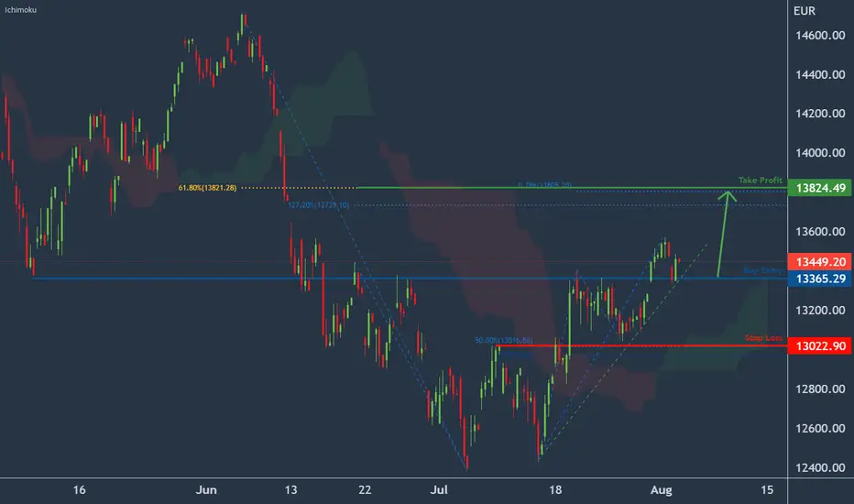Image resolution: width=854 pixels, height=504 pixels.
Task: Click the Jul date on time axis
Action: pos(439,490)
